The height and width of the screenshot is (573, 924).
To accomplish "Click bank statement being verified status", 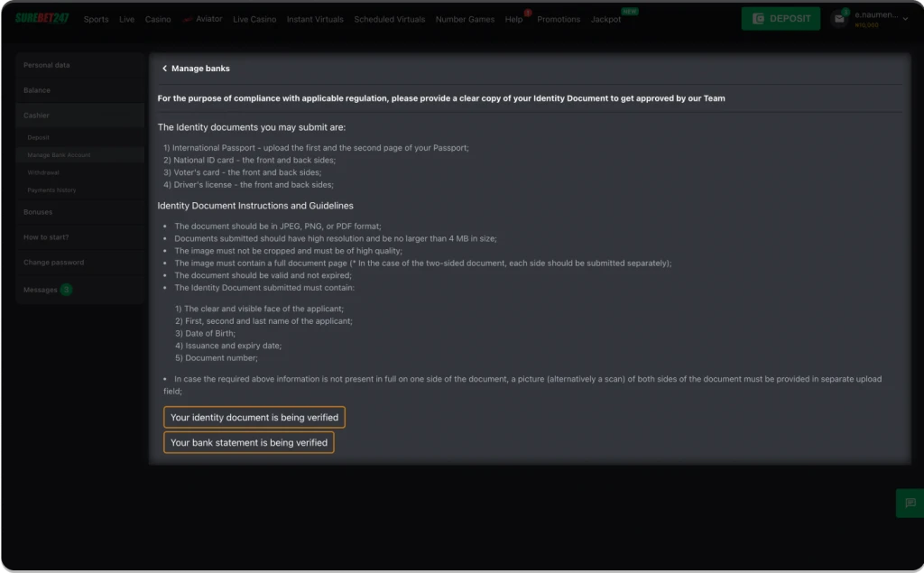I will (x=249, y=443).
